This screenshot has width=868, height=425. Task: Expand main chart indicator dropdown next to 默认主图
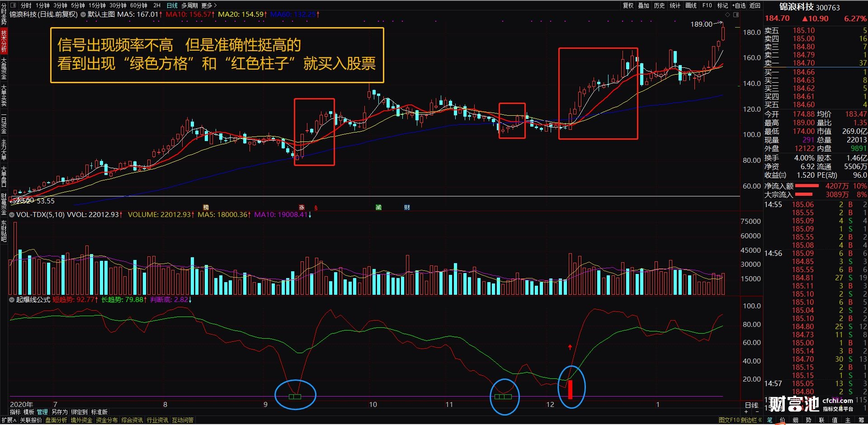(83, 14)
